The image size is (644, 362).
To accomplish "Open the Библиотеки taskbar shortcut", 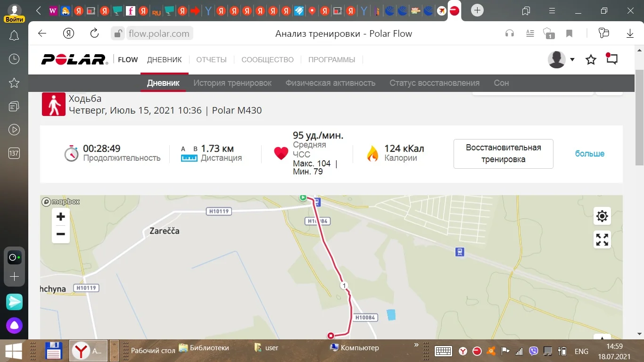I will pyautogui.click(x=204, y=348).
